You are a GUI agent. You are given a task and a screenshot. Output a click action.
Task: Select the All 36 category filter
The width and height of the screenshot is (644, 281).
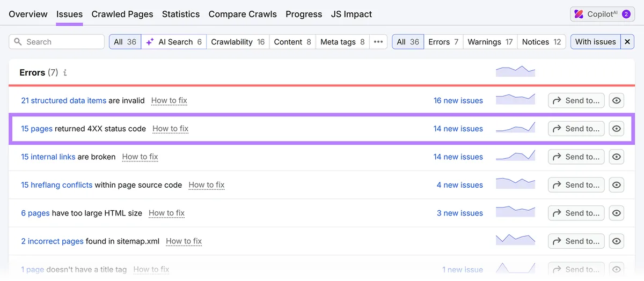click(x=125, y=42)
